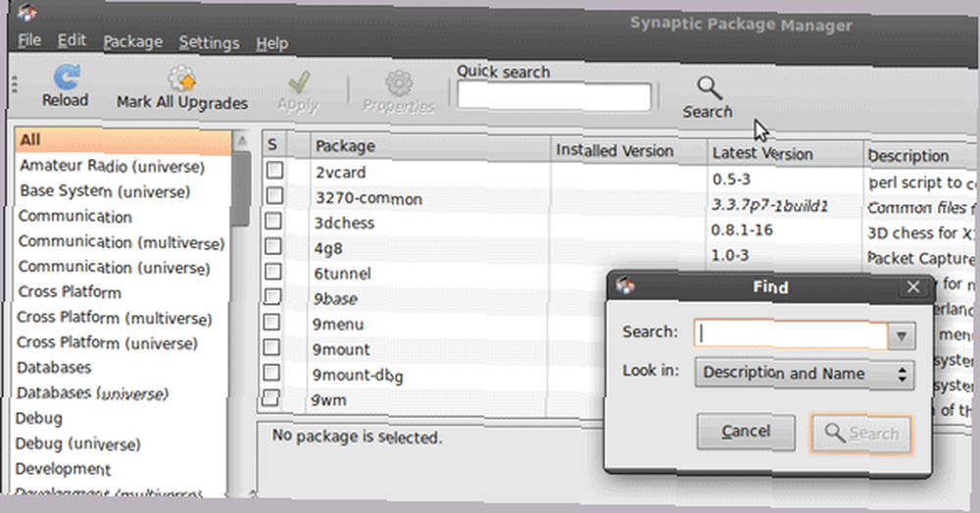This screenshot has width=980, height=513.
Task: Sort by the S status column header
Action: click(273, 144)
